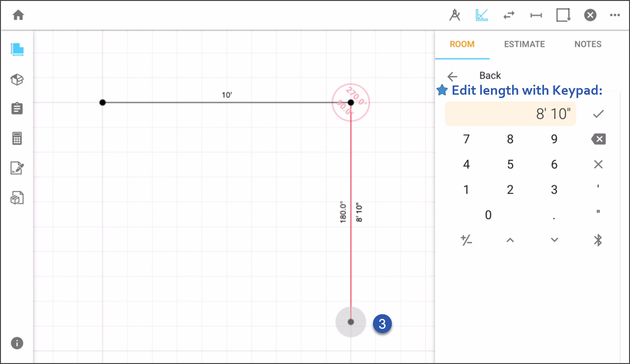The height and width of the screenshot is (364, 630).
Task: Click the square room shape icon
Action: coord(563,15)
